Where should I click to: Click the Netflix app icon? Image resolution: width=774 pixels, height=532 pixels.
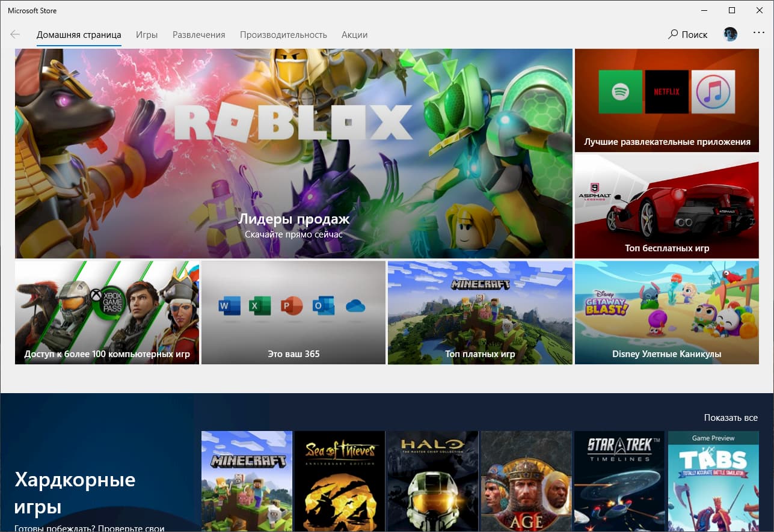click(666, 92)
